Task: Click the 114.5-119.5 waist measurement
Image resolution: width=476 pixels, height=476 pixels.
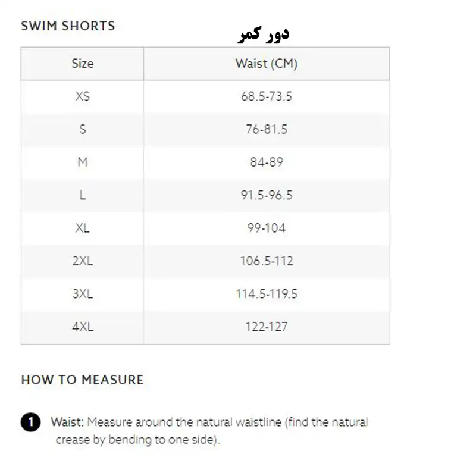Action: click(266, 294)
